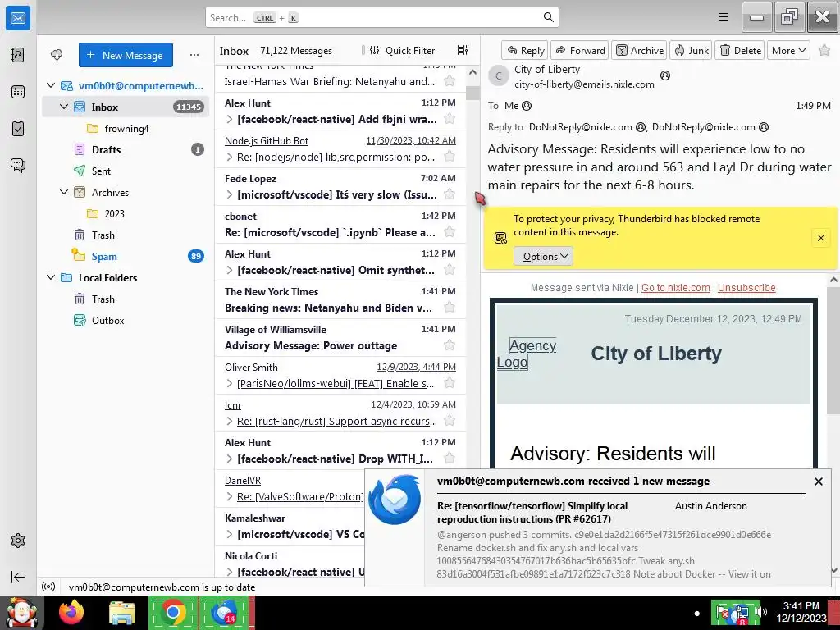Select the Spam folder

126,256
